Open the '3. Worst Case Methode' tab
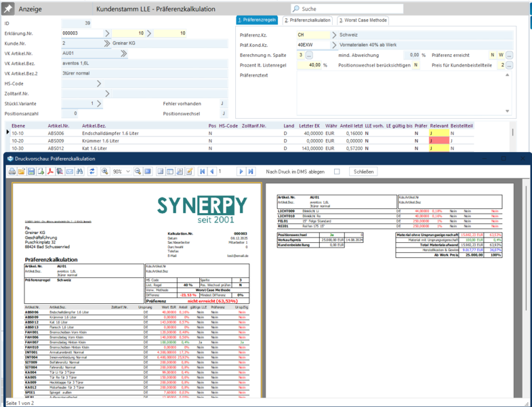The image size is (532, 407). click(x=363, y=20)
